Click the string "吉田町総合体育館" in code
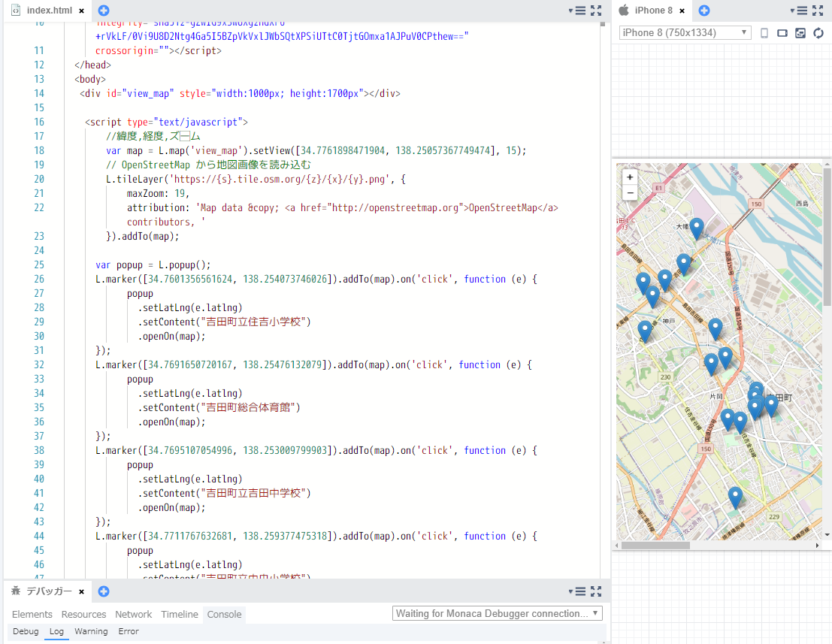832x644 pixels. tap(248, 408)
